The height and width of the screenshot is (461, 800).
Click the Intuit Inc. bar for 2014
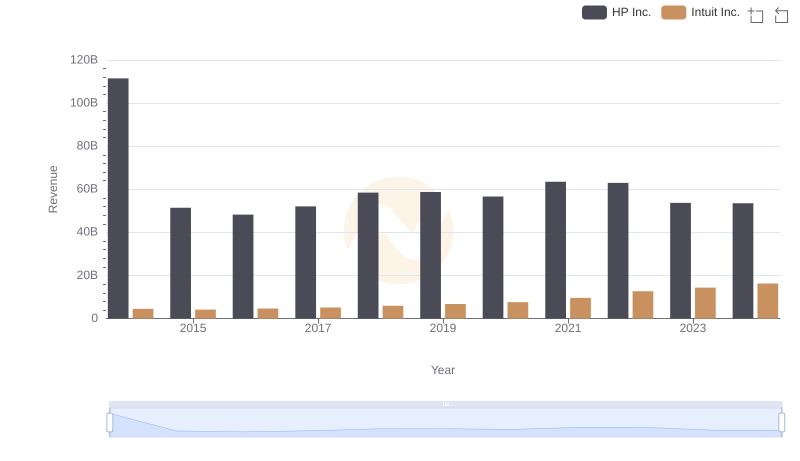click(143, 314)
